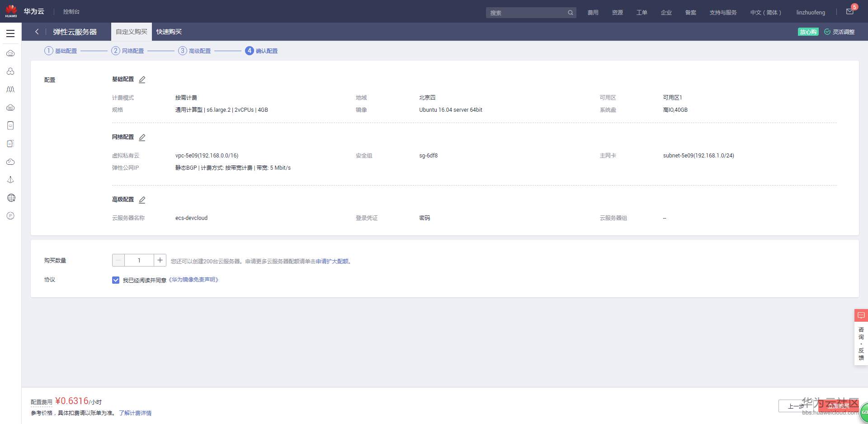Click the 弹性云服务器 page title
The height and width of the screenshot is (424, 868).
75,32
